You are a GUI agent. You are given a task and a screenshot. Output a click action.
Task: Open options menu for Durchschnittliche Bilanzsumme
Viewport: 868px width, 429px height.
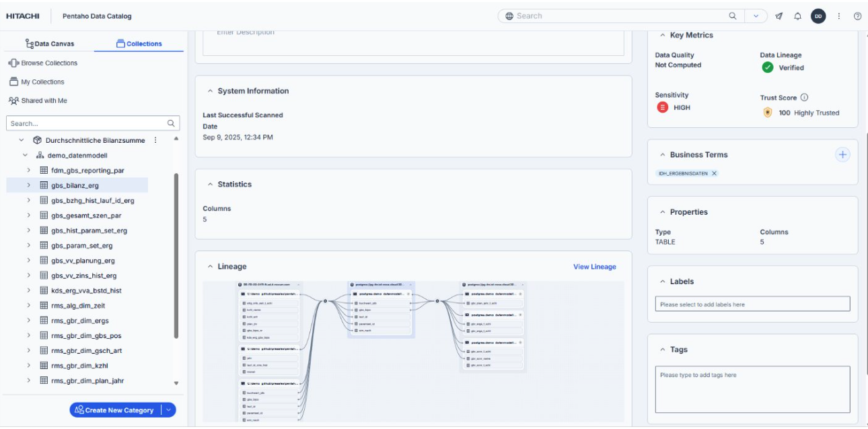pyautogui.click(x=155, y=140)
